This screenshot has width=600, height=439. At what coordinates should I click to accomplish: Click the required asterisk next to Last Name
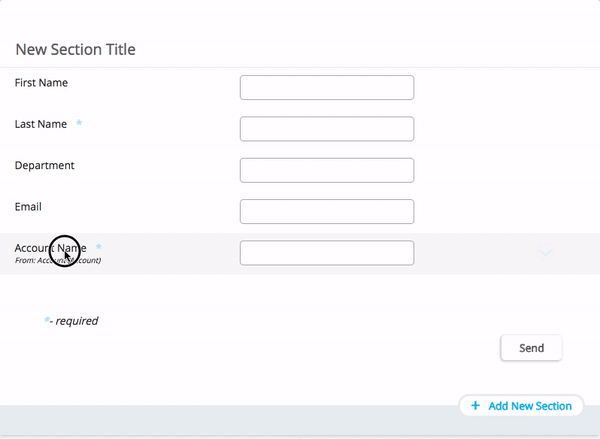[x=80, y=124]
